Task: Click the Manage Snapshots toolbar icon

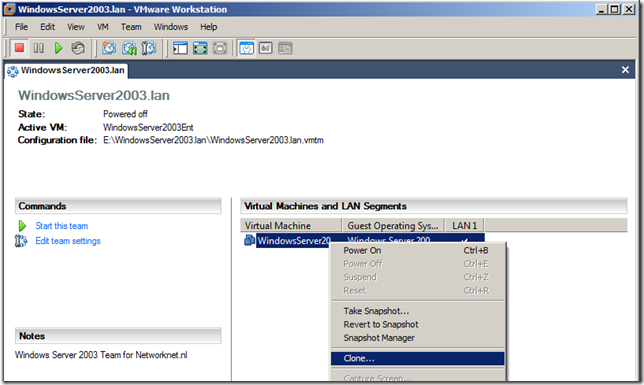Action: point(149,48)
